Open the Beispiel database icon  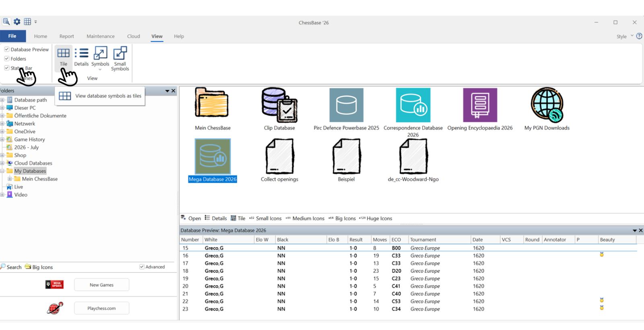point(347,156)
